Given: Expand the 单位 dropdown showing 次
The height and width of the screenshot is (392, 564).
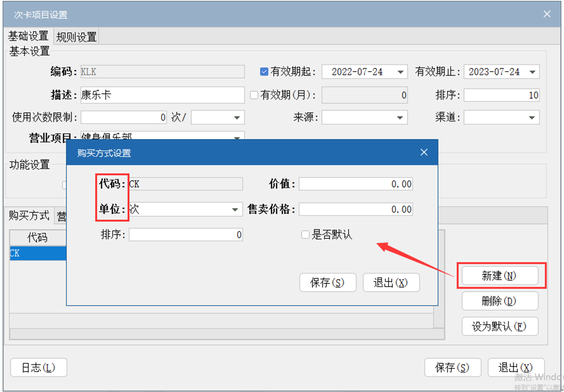Looking at the screenshot, I should (x=236, y=210).
